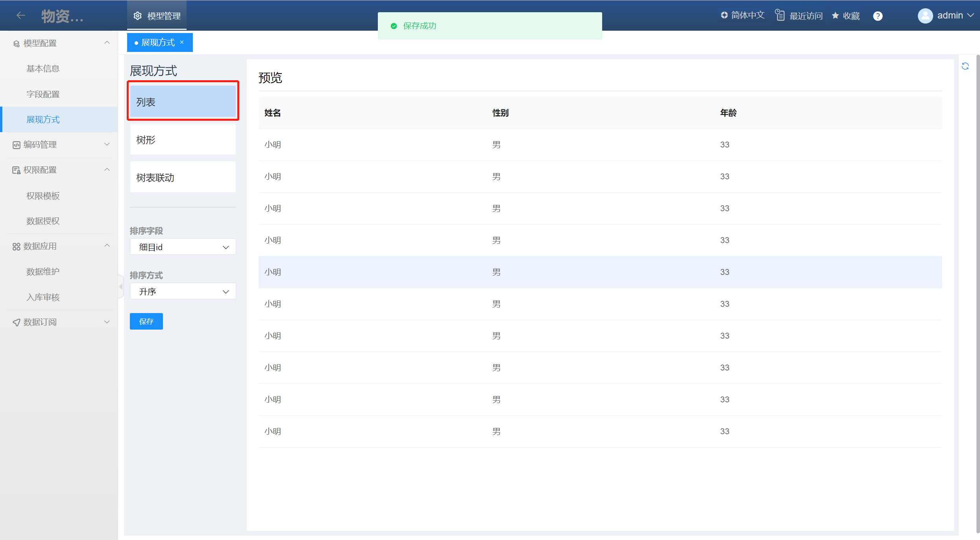Select the 展现方式 page tab
The height and width of the screenshot is (540, 980).
[x=160, y=42]
